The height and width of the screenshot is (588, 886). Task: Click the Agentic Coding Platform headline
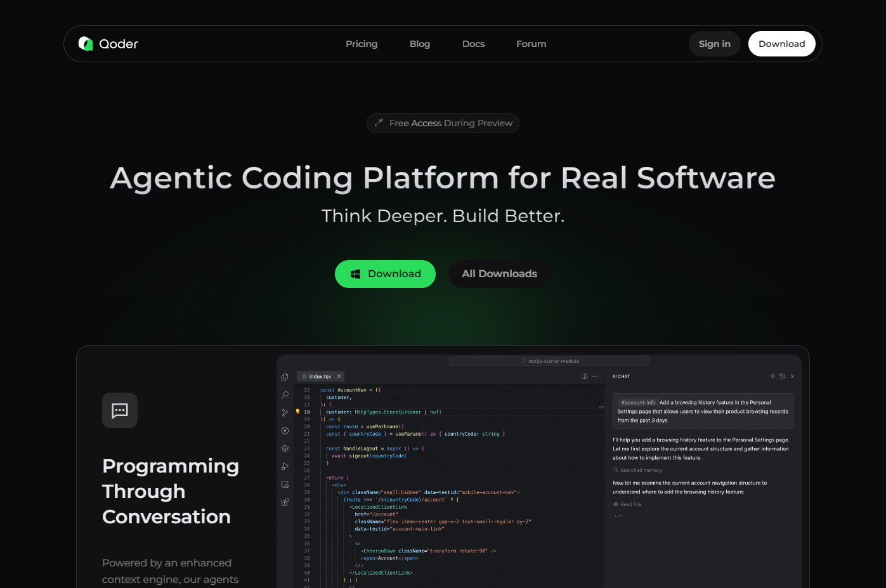443,178
